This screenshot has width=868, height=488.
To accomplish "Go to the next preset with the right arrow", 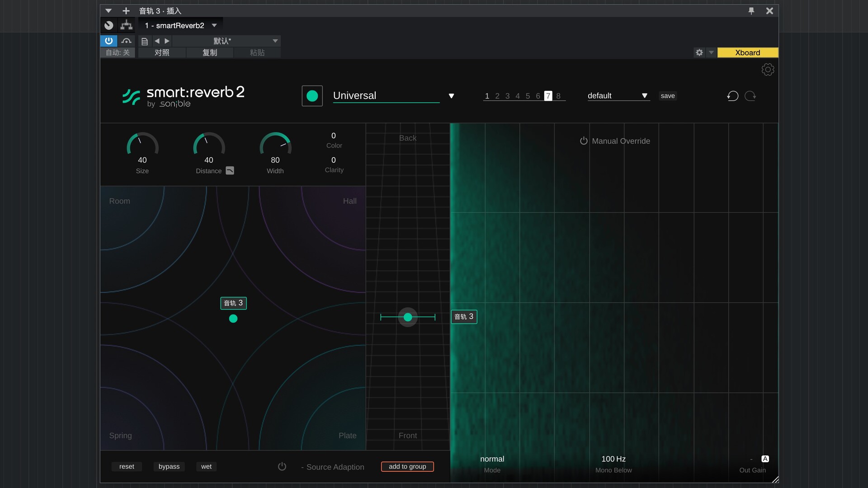I will [167, 41].
